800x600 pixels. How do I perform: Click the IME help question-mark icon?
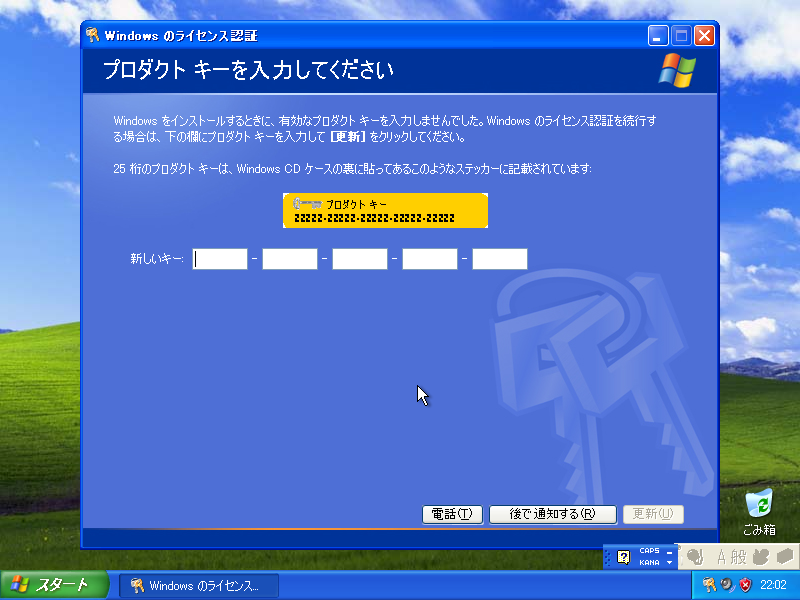[622, 556]
